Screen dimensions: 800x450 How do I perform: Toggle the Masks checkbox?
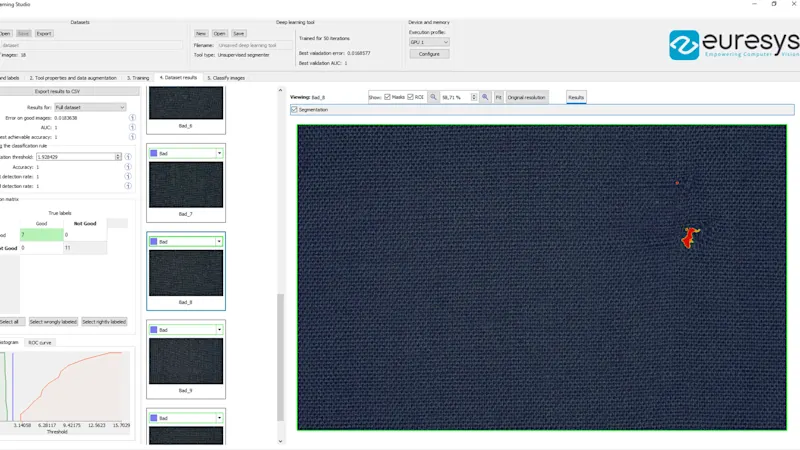(x=388, y=97)
